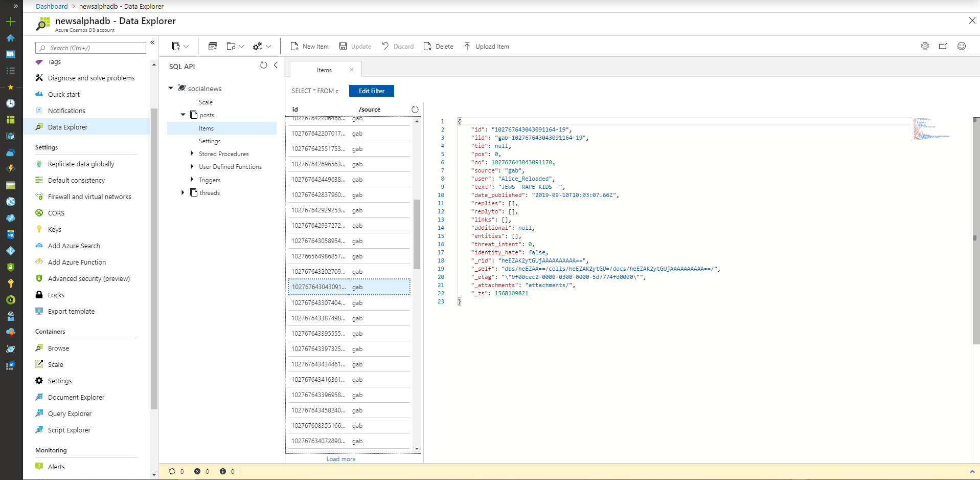Expand Triggers node

tap(192, 179)
